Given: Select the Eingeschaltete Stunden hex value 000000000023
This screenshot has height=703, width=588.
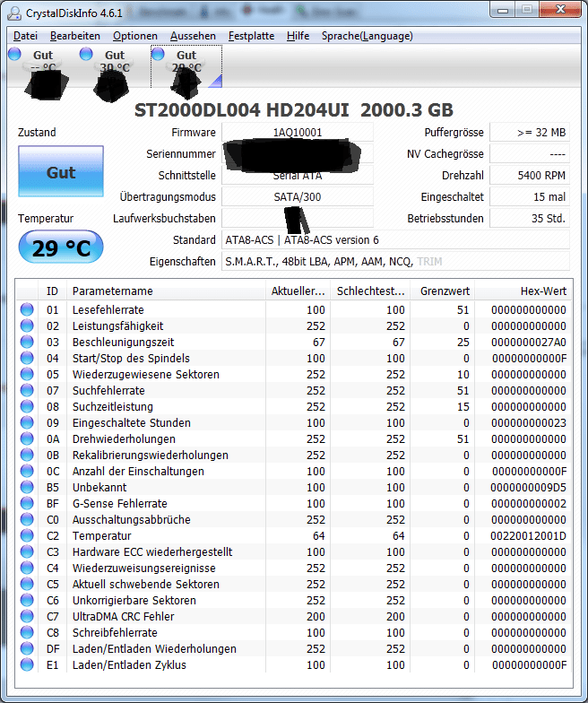Looking at the screenshot, I should [529, 423].
